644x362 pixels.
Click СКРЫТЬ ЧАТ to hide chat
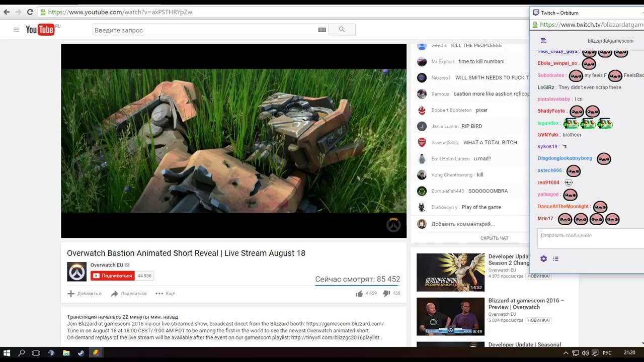point(495,238)
